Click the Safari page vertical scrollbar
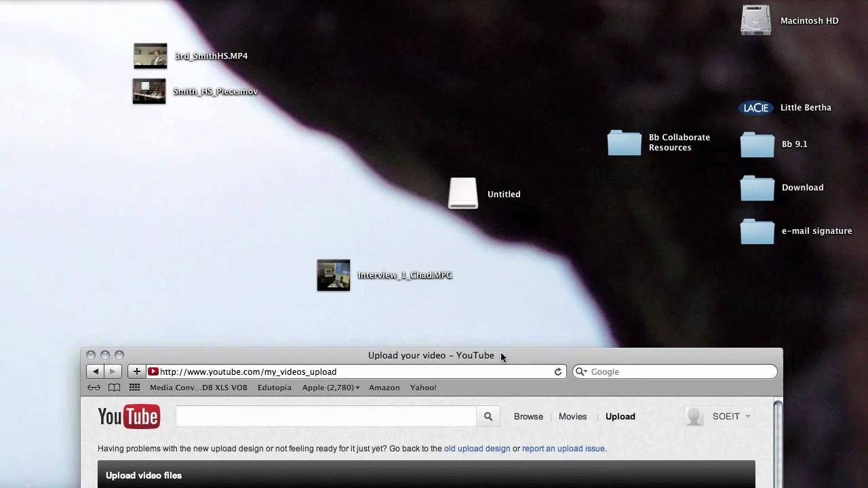The image size is (868, 488). [778, 443]
